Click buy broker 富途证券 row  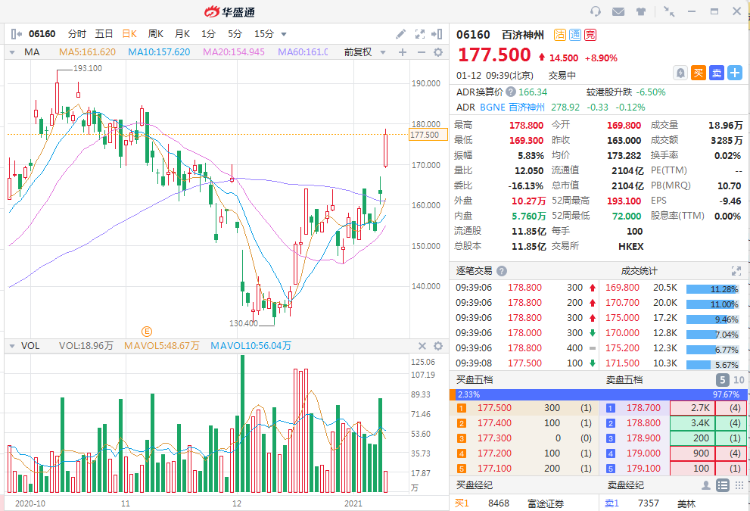[x=524, y=504]
